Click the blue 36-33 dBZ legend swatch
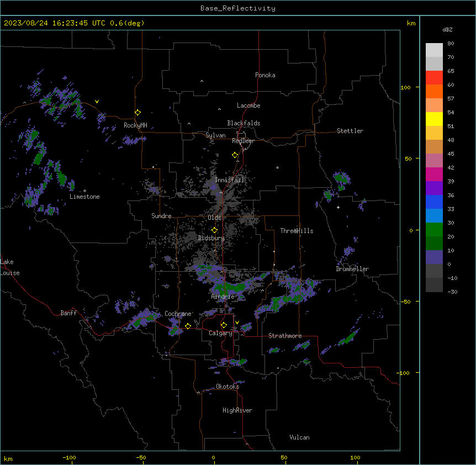Screen dimensions: 476x465 click(434, 202)
